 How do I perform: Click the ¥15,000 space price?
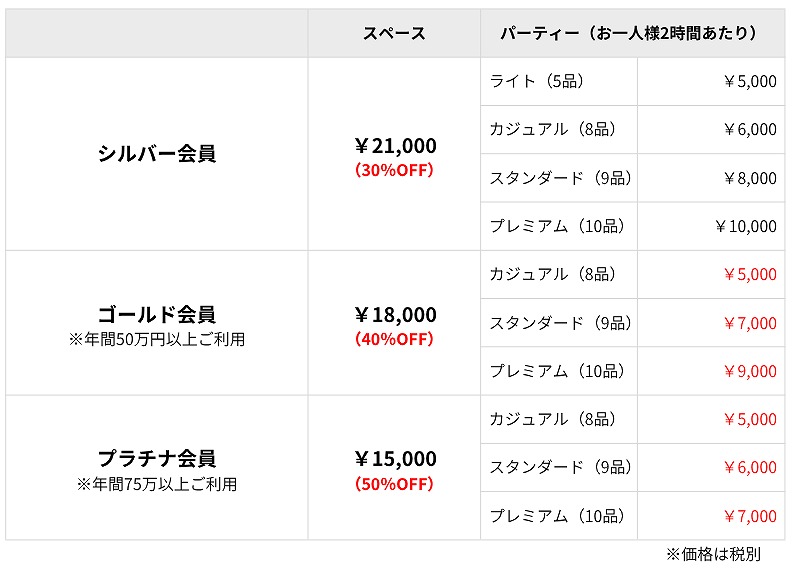[x=395, y=459]
